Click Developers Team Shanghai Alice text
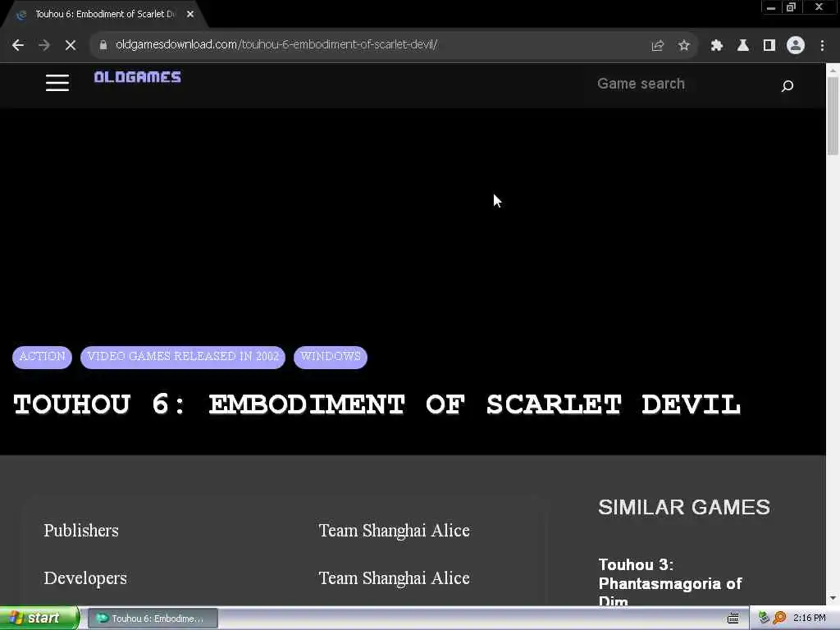Image resolution: width=840 pixels, height=630 pixels. pos(395,578)
